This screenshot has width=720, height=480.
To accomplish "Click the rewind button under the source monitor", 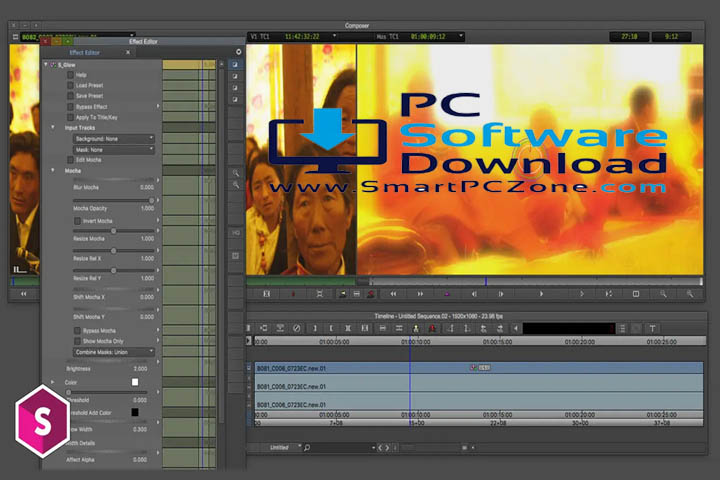I will tap(24, 294).
